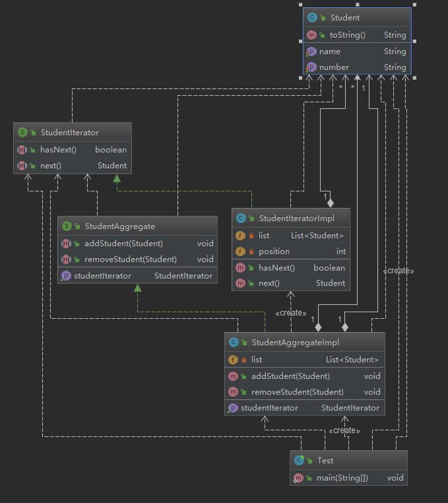Click the List<Student> type in StudentIteratorImpl

(x=317, y=236)
